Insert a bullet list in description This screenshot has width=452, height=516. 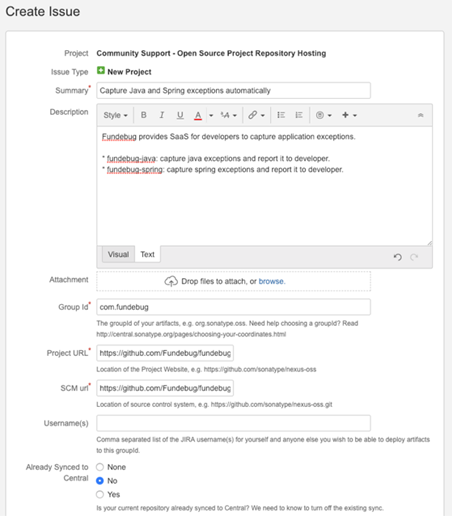(x=281, y=115)
